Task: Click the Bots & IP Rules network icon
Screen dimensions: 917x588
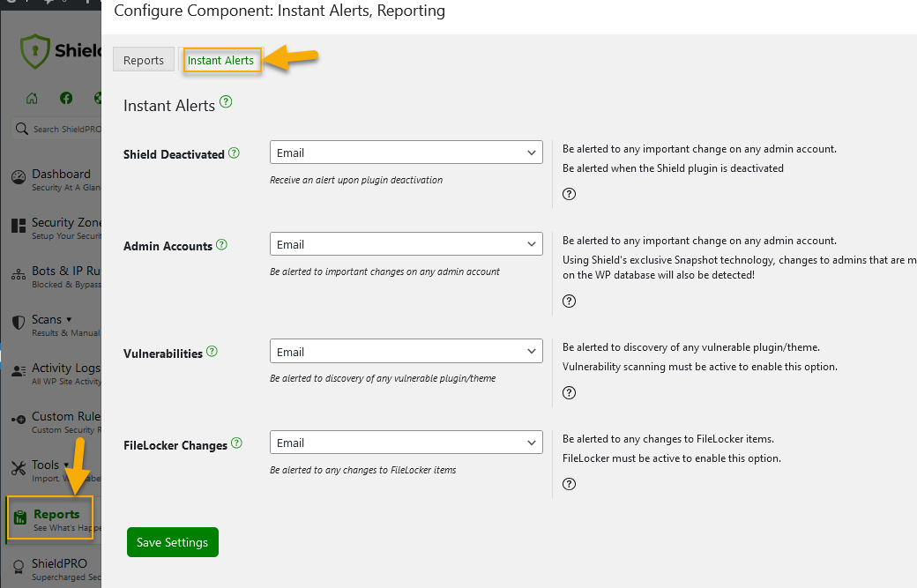Action: pos(19,274)
